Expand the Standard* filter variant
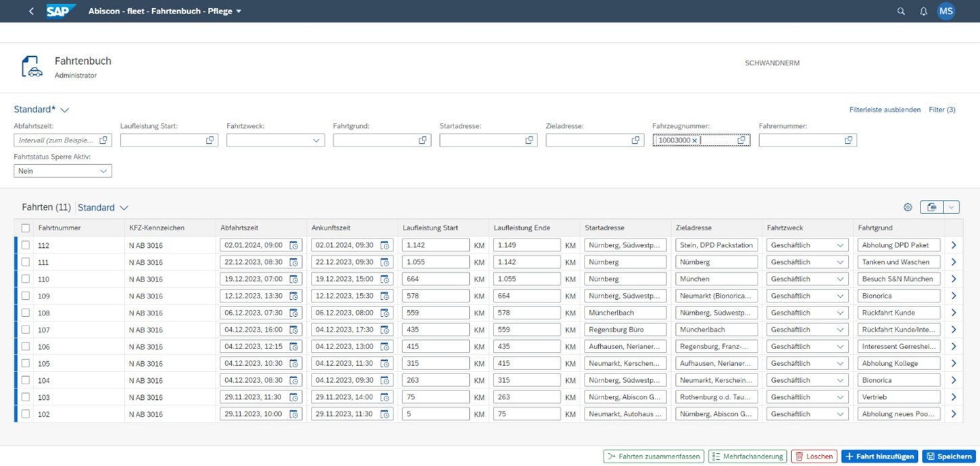 (65, 109)
